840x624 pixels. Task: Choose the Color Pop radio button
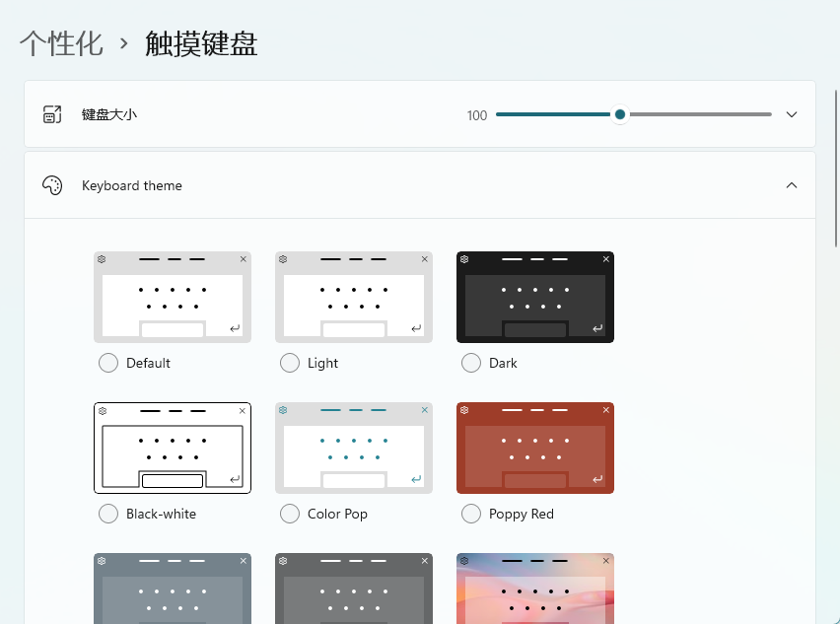(290, 514)
